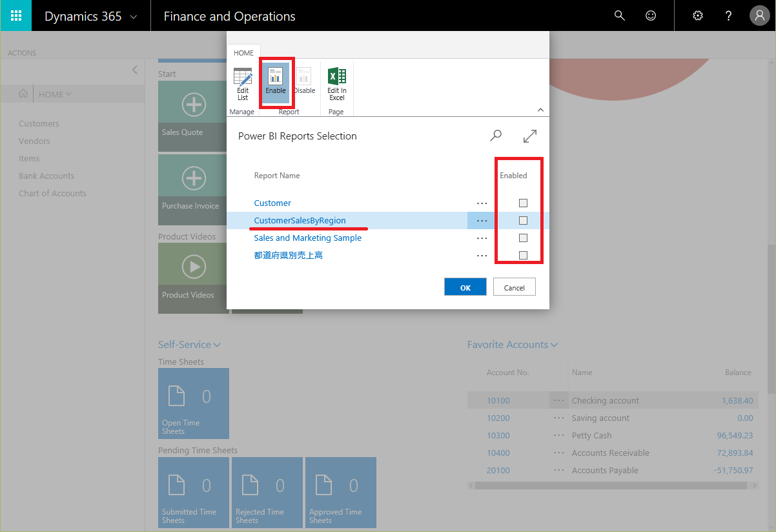Click the Purchase Invoice plus tile
Image resolution: width=776 pixels, height=532 pixels.
pos(194,190)
